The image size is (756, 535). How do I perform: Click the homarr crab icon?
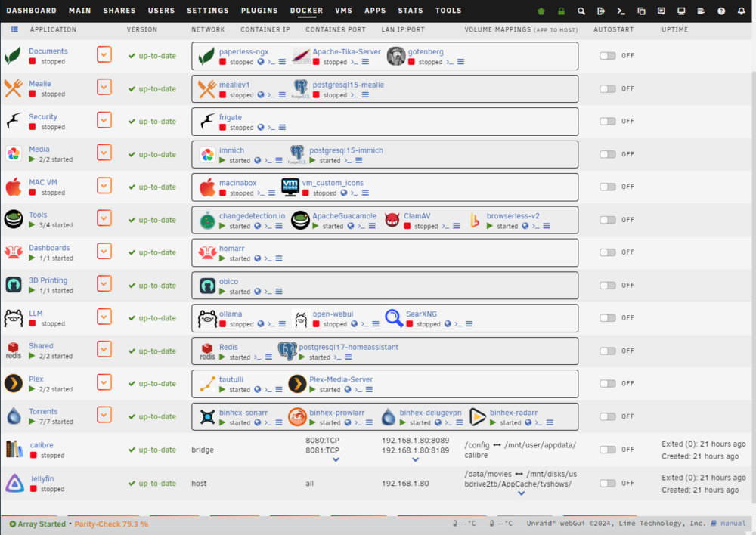tap(207, 253)
